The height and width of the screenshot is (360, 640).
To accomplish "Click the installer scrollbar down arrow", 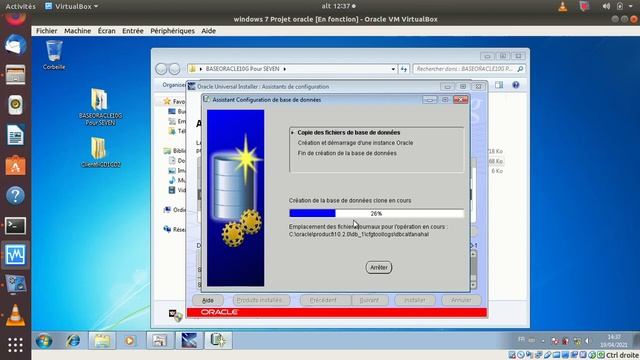I will (x=473, y=285).
